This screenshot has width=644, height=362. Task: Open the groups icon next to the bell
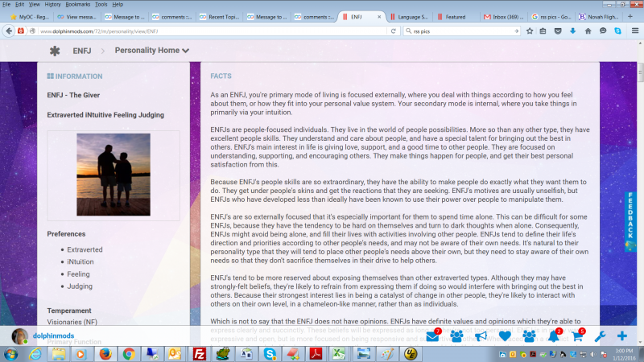coord(529,336)
